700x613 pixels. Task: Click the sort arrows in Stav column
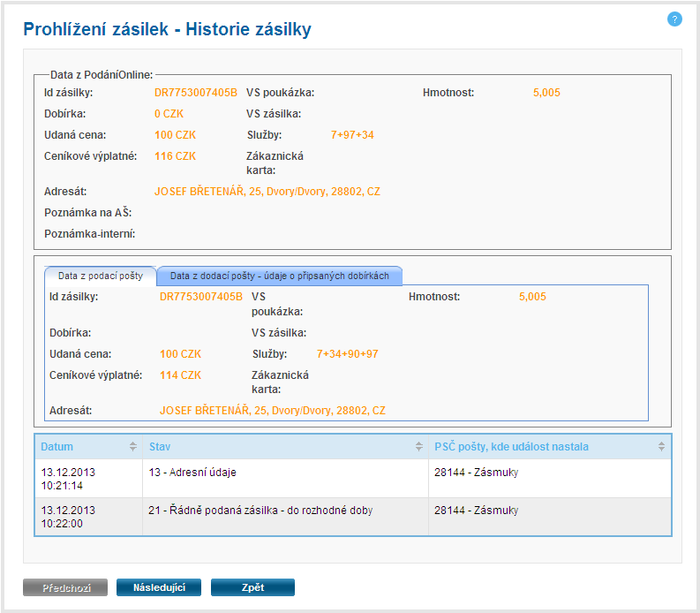[x=419, y=447]
